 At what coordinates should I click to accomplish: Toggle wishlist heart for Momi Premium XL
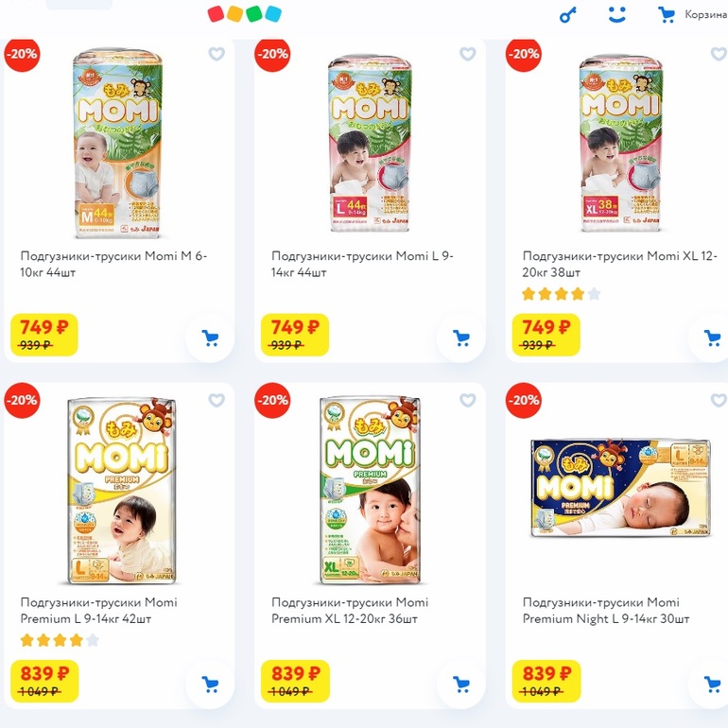(x=467, y=400)
